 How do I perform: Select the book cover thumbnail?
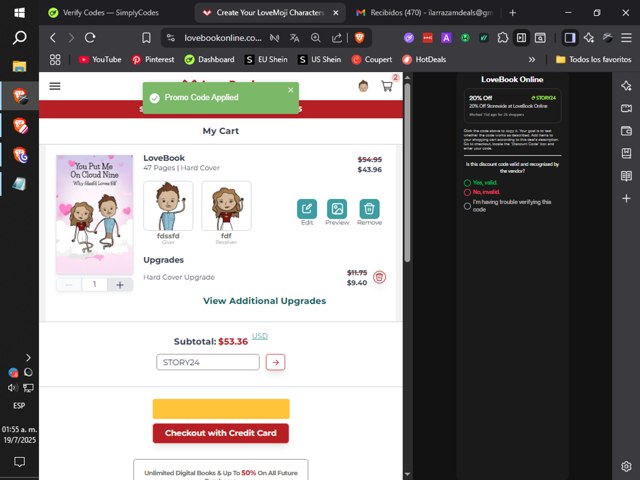coord(95,214)
